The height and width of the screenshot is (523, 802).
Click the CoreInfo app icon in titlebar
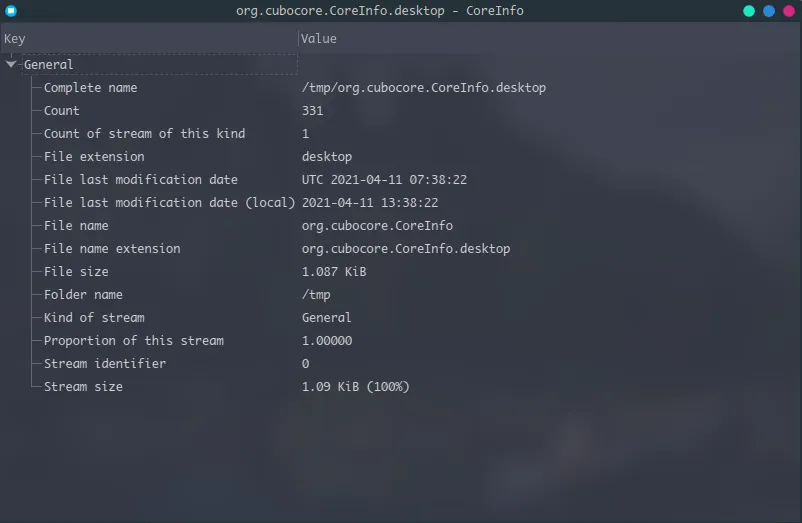pyautogui.click(x=11, y=11)
